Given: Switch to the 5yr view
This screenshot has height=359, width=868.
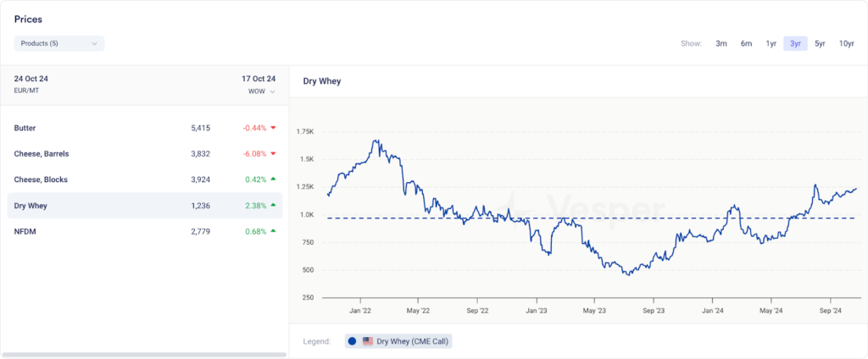Looking at the screenshot, I should click(x=820, y=43).
